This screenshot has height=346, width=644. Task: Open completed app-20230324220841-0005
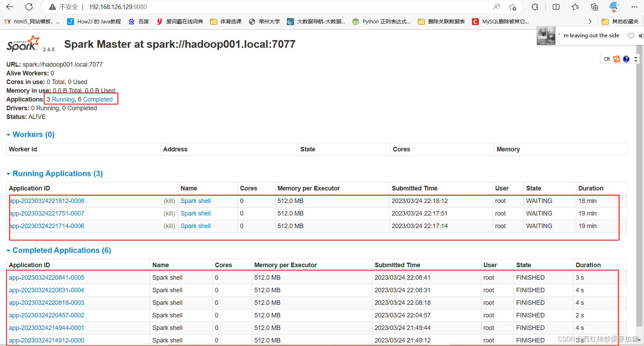click(x=46, y=278)
